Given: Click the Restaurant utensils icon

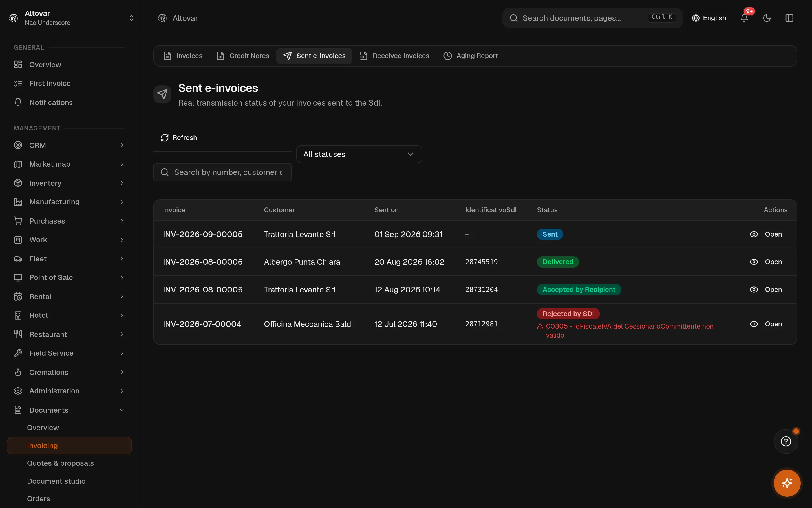Looking at the screenshot, I should click(x=18, y=334).
